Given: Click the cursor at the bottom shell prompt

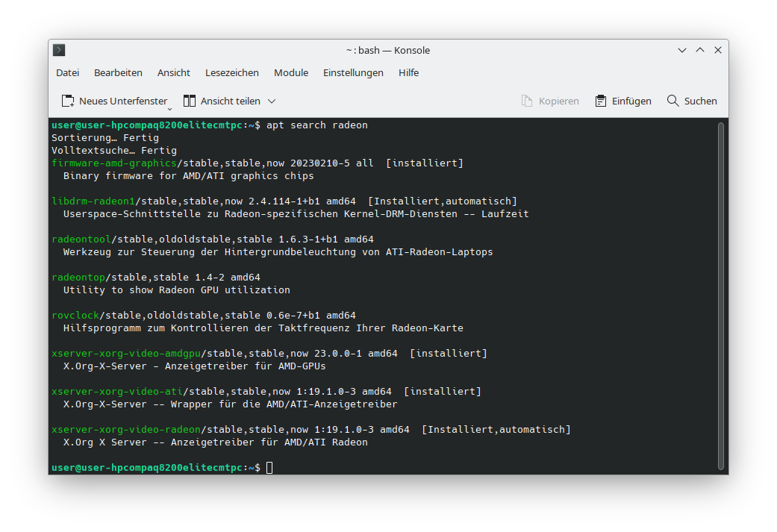Looking at the screenshot, I should coord(269,467).
